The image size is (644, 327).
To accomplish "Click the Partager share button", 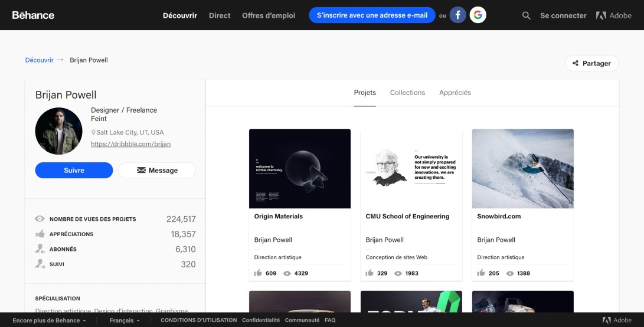I will click(591, 63).
